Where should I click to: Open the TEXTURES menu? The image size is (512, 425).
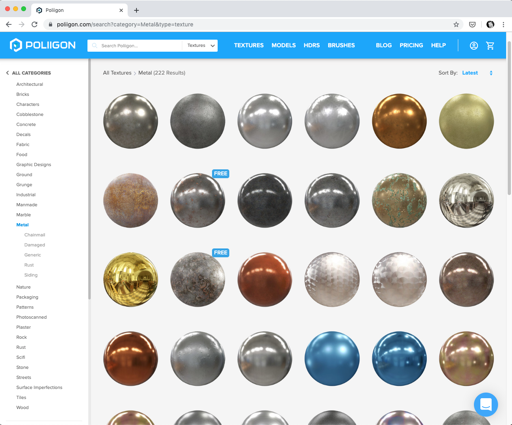coord(249,45)
